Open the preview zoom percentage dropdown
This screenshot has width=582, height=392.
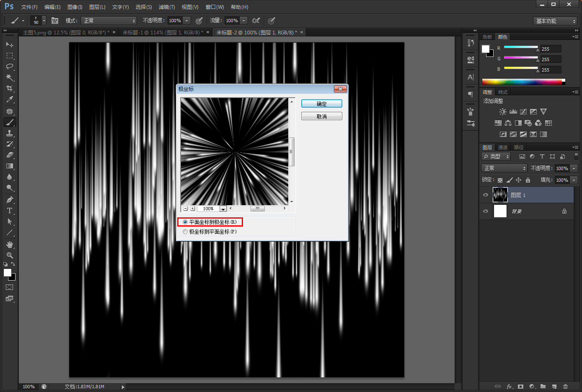(x=223, y=209)
